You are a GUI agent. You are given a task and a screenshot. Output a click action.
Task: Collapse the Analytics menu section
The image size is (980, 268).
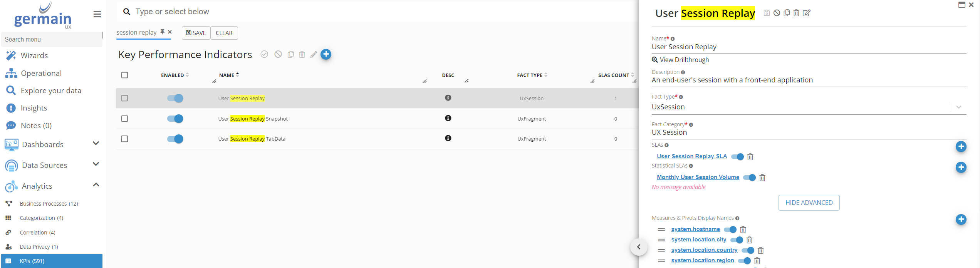pyautogui.click(x=96, y=185)
